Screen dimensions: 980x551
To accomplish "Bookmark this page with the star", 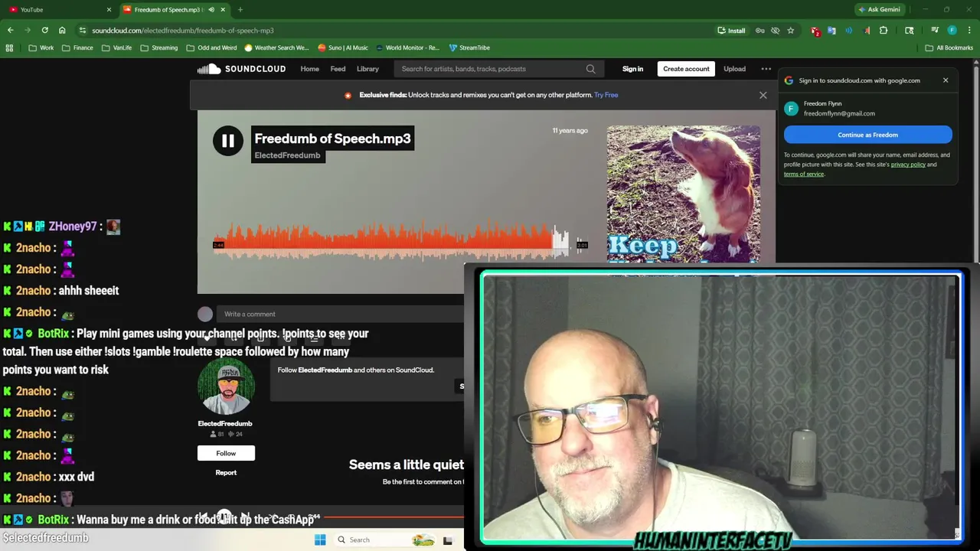I will [x=791, y=31].
